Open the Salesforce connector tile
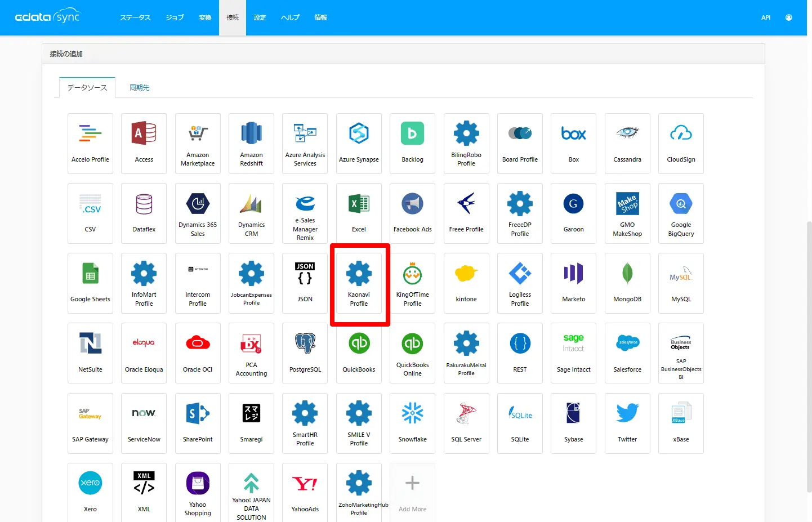Image resolution: width=812 pixels, height=522 pixels. click(627, 353)
